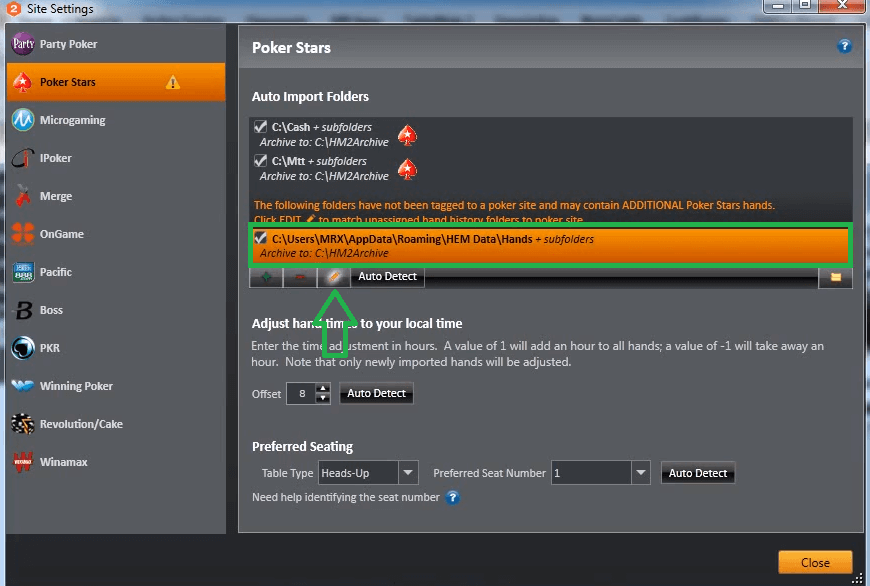This screenshot has height=586, width=870.
Task: Click the PokerStars icon next to C:\Mtt
Action: pyautogui.click(x=407, y=169)
